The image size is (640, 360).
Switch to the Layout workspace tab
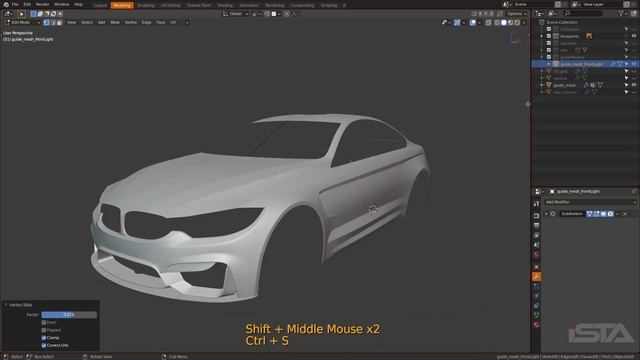click(100, 5)
